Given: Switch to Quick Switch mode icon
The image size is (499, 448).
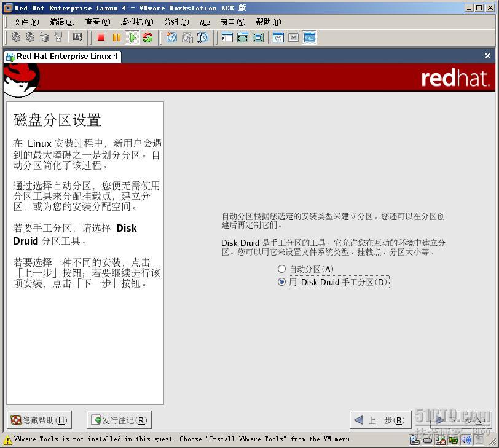Looking at the screenshot, I should tap(243, 37).
